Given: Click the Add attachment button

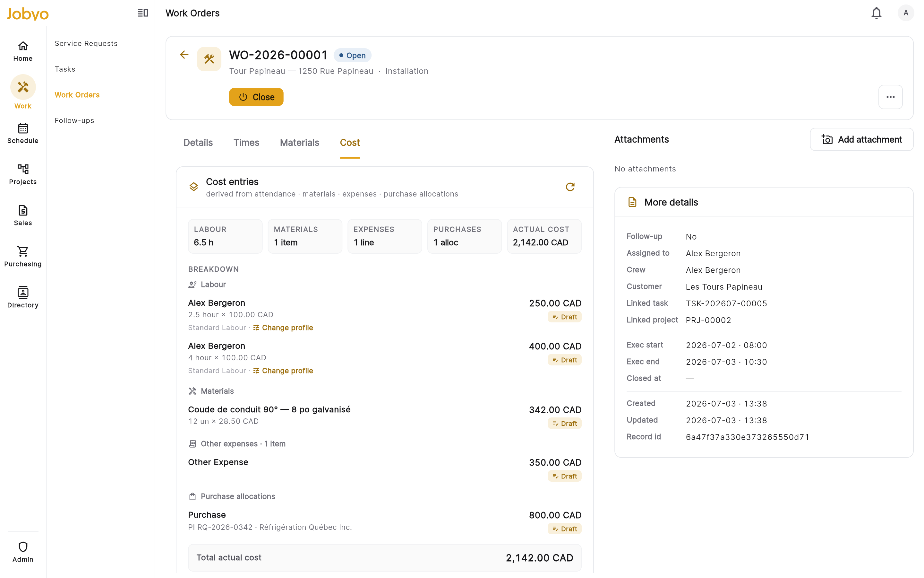Looking at the screenshot, I should [861, 140].
